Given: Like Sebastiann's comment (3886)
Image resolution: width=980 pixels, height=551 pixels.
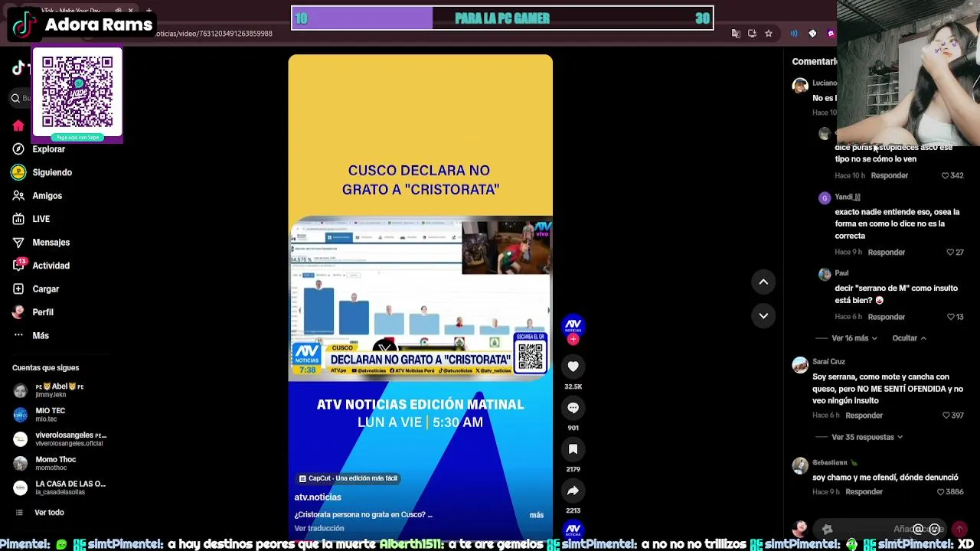Looking at the screenshot, I should (941, 492).
